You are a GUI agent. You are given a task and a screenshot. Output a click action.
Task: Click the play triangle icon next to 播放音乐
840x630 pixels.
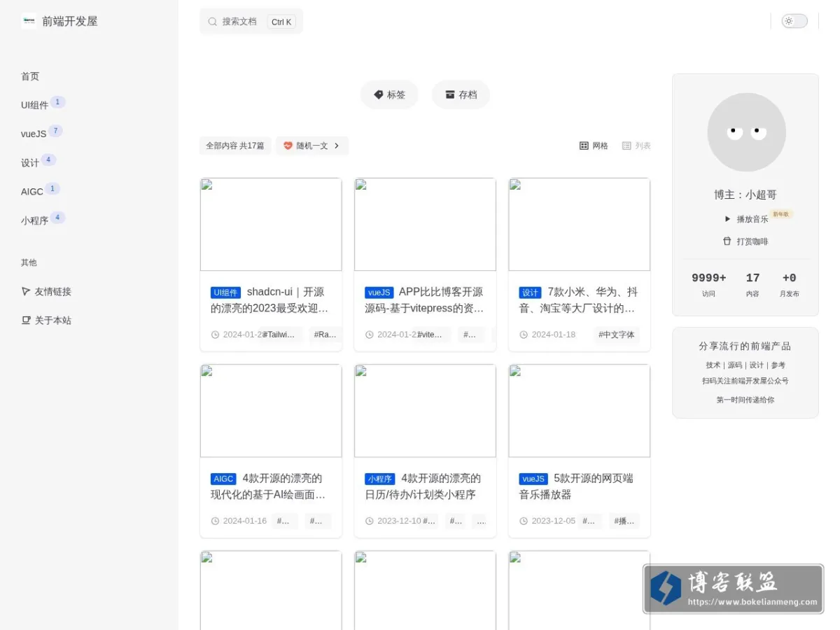tap(728, 219)
